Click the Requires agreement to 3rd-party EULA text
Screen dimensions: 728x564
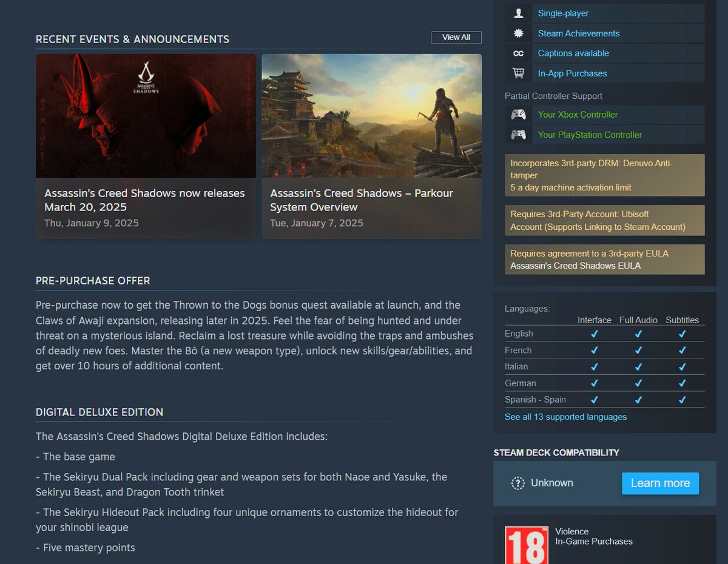click(x=589, y=253)
